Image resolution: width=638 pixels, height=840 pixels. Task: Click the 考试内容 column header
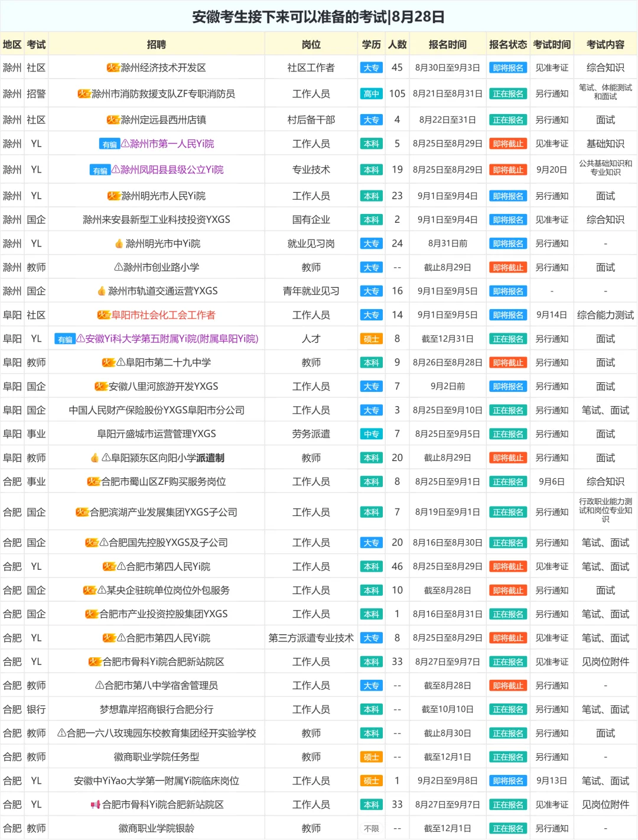[606, 44]
